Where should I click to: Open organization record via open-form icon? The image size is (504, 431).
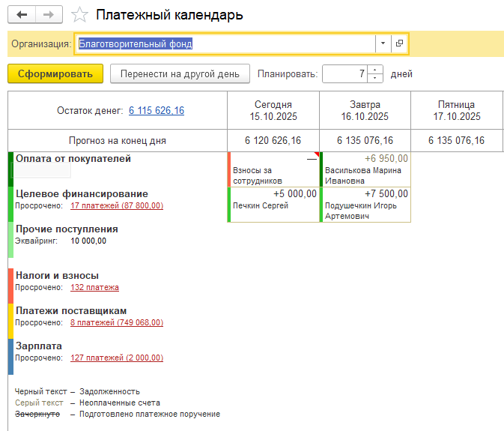pyautogui.click(x=400, y=43)
